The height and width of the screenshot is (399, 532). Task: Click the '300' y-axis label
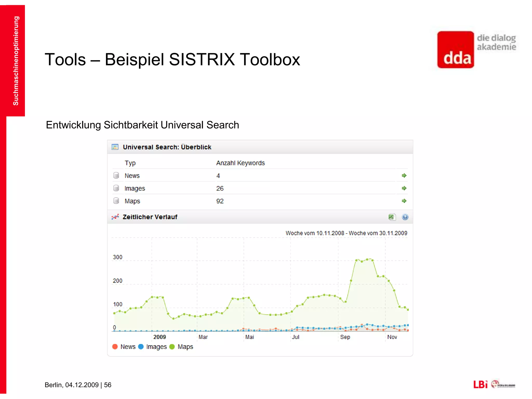pyautogui.click(x=117, y=257)
